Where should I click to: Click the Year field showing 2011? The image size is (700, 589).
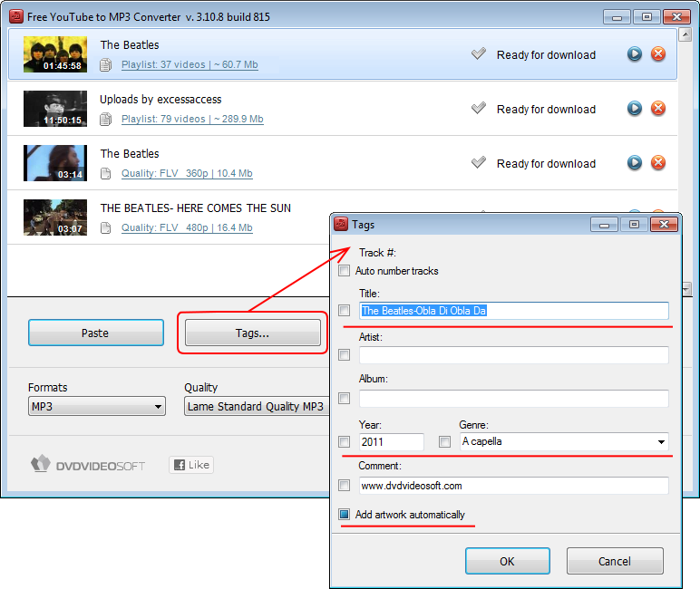(x=392, y=442)
